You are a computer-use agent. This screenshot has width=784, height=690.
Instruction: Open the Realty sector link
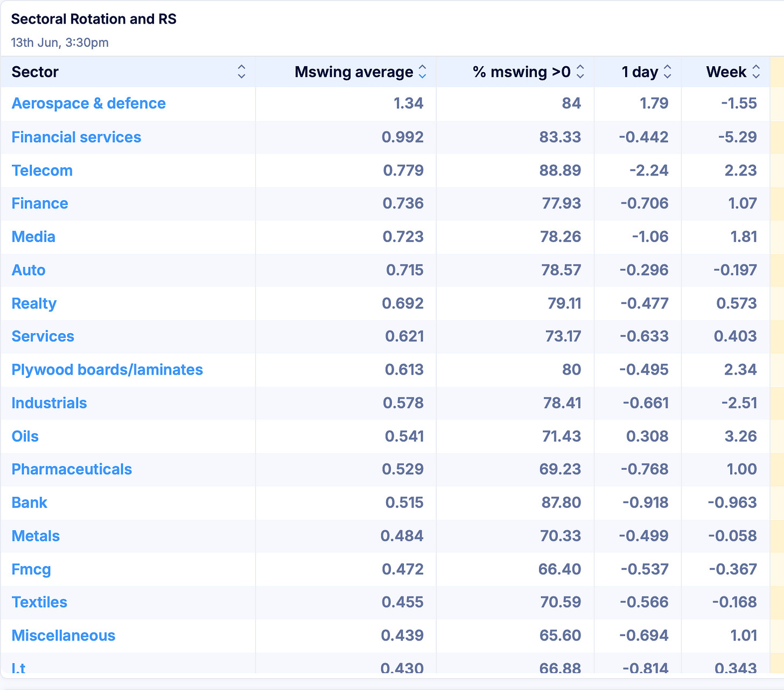point(34,304)
